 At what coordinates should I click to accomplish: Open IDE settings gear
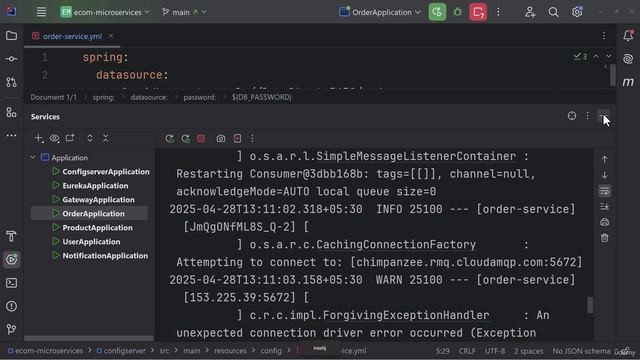point(577,12)
